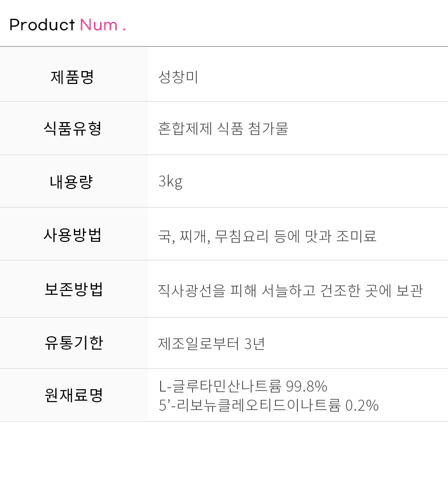Select the 제품명 row label
The image size is (448, 487).
pyautogui.click(x=73, y=77)
